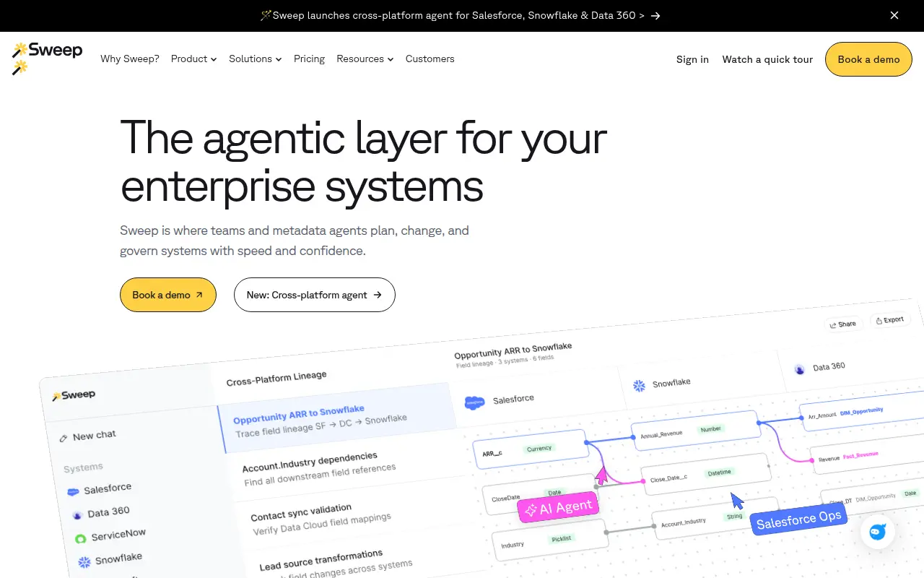The height and width of the screenshot is (578, 924).
Task: Click the Cross-Platform Lineage heading
Action: coord(276,379)
